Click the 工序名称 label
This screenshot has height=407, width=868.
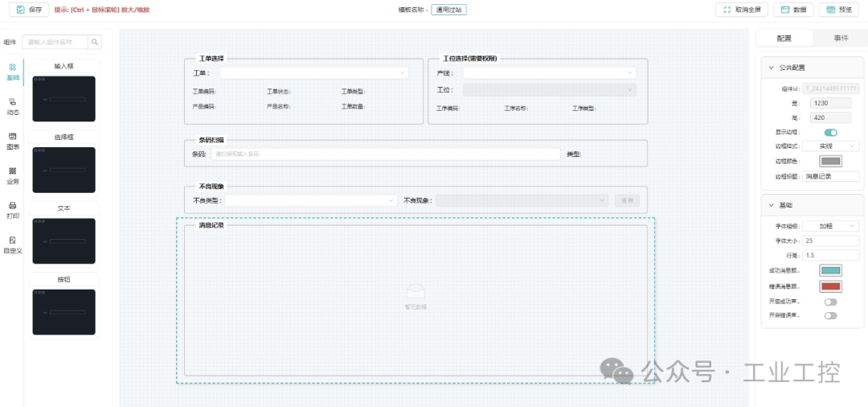516,109
